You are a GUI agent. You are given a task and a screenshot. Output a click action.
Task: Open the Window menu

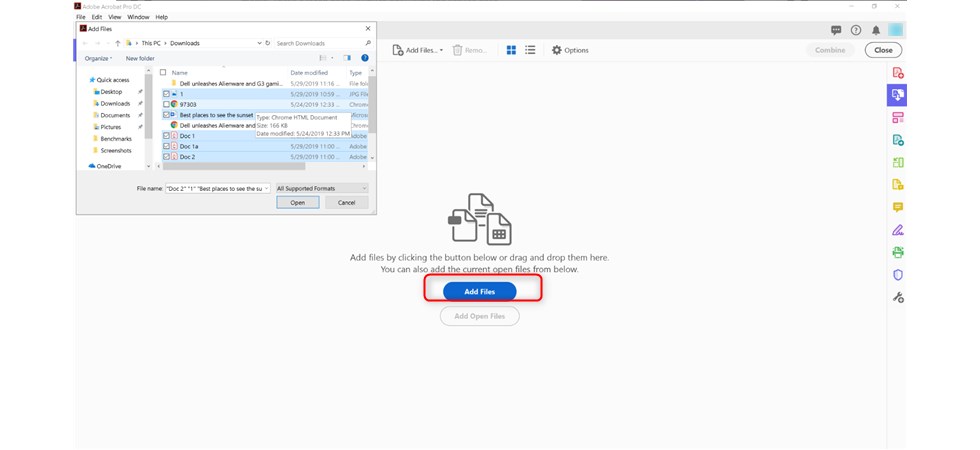coord(138,17)
